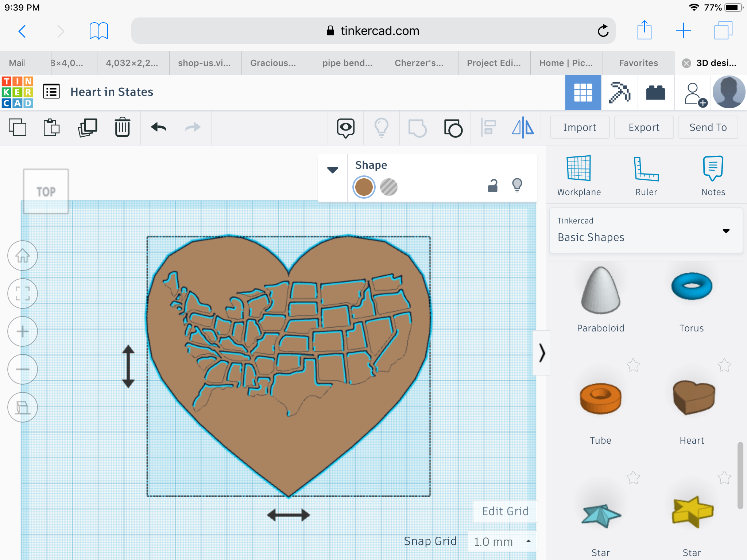Toggle shape visibility light bulb
Screen dimensions: 747x560
(517, 185)
